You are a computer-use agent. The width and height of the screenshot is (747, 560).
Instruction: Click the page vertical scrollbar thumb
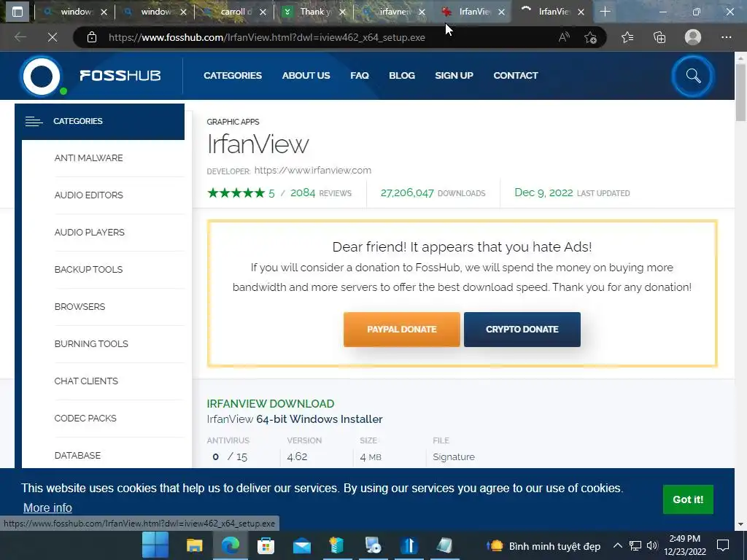coord(740,93)
